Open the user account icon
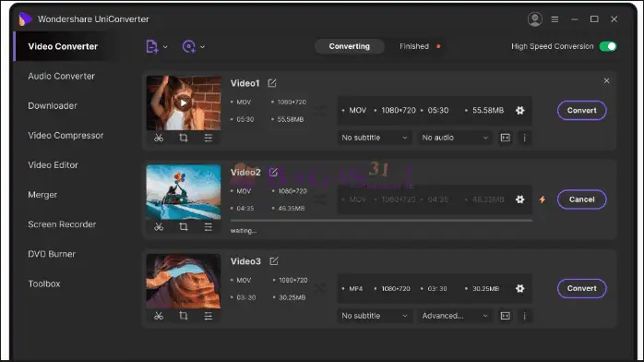Viewport: 644px width, 362px height. point(535,19)
